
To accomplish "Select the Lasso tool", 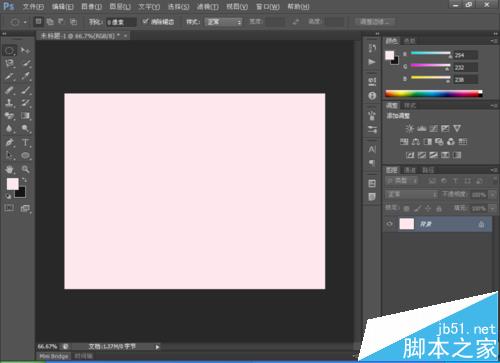I will [x=9, y=63].
